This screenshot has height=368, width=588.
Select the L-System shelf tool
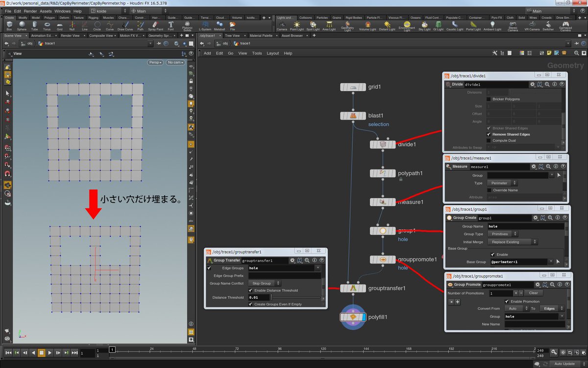click(x=206, y=26)
